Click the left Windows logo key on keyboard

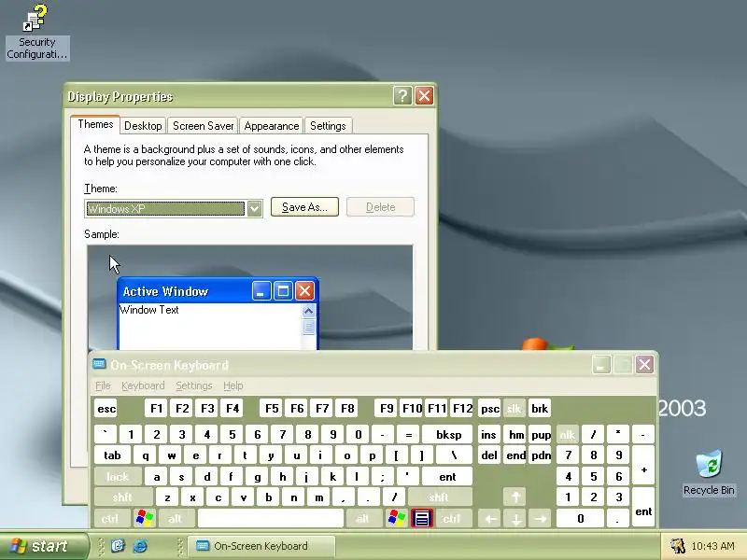coord(145,518)
